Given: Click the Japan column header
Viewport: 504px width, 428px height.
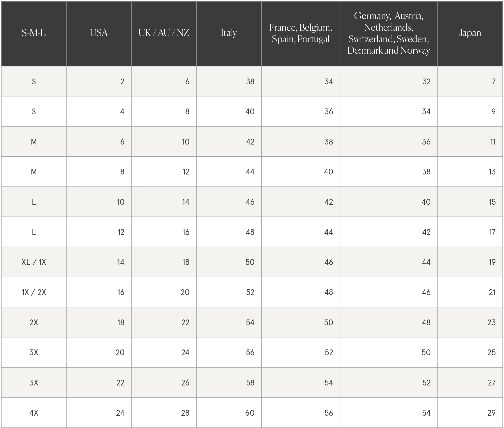Looking at the screenshot, I should tap(470, 33).
